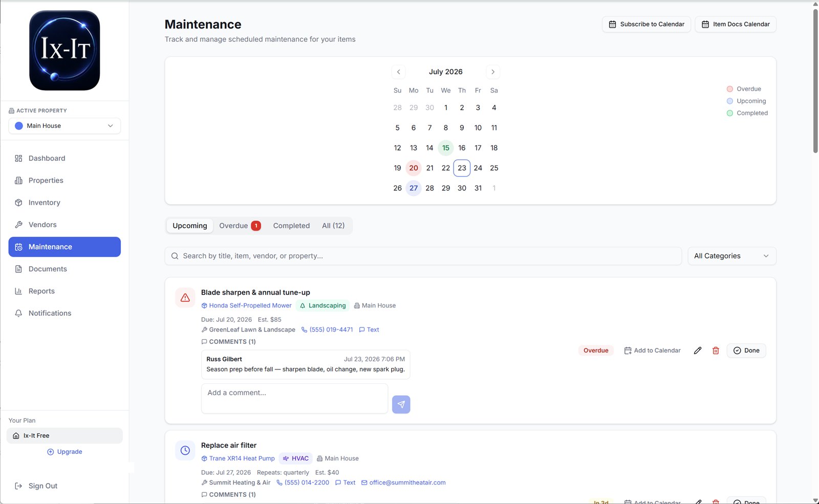Focus the maintenance search field
This screenshot has height=504, width=819.
tap(423, 256)
